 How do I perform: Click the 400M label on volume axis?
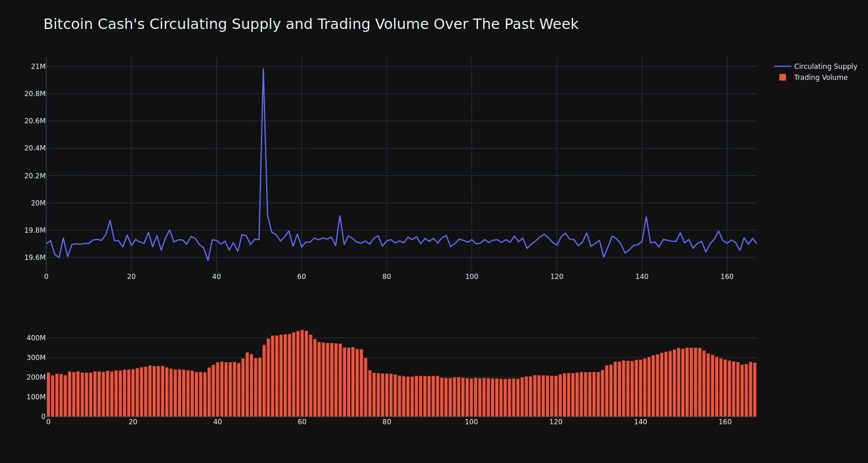tap(35, 338)
